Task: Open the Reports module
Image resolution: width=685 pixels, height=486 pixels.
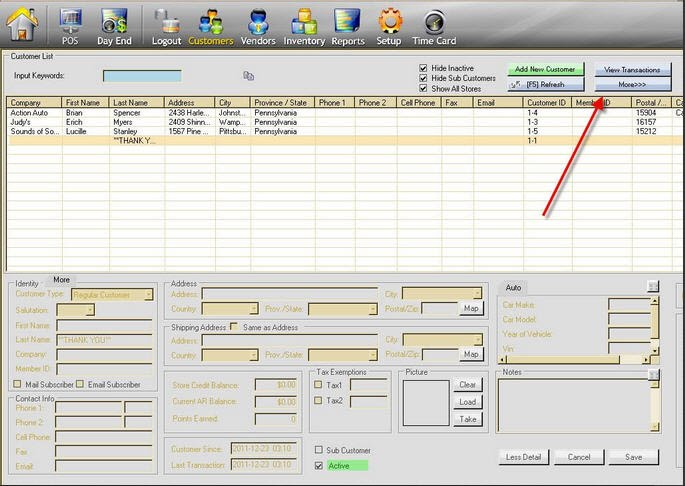Action: [347, 26]
